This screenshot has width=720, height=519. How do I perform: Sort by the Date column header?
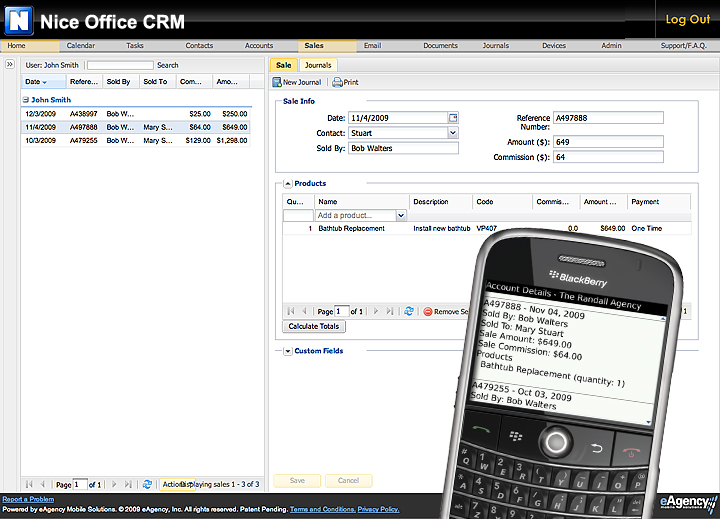[43, 82]
